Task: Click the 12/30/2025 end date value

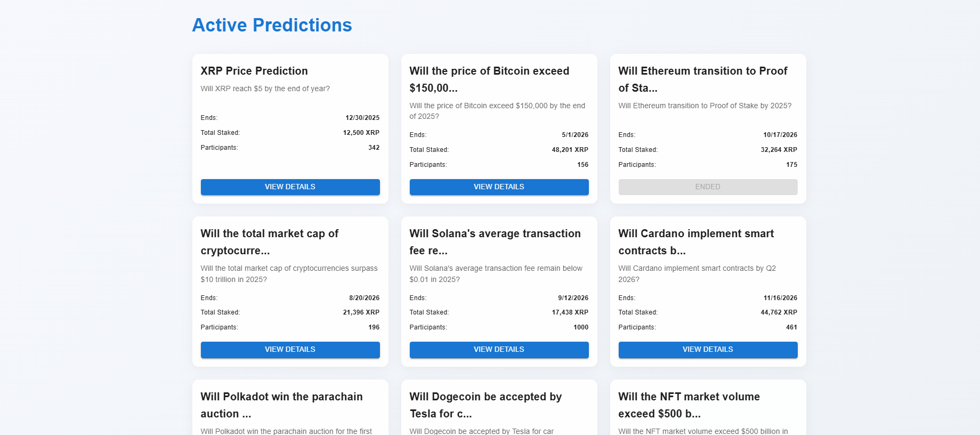Action: point(362,118)
